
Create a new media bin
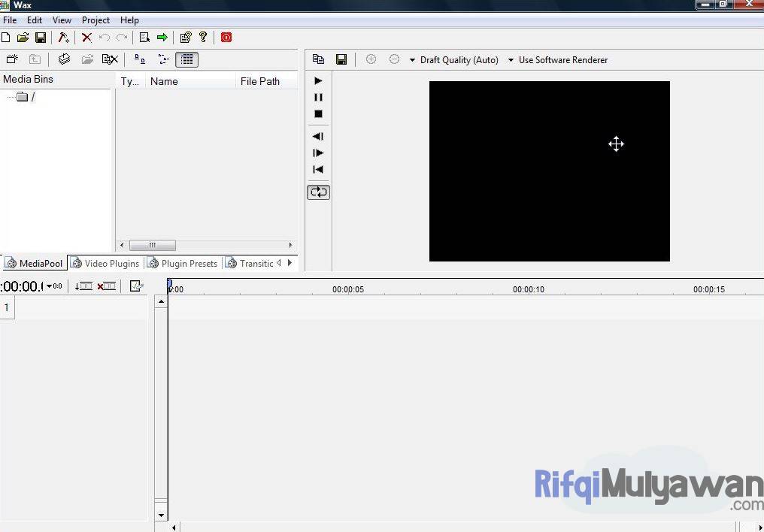click(x=12, y=59)
